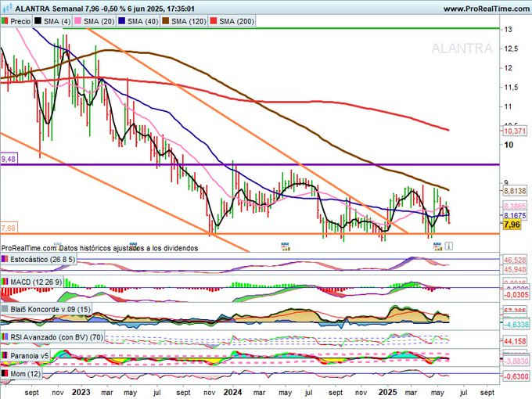Open SMA (40) indicator settings label
Image resolution: width=532 pixels, height=399 pixels.
[143, 21]
